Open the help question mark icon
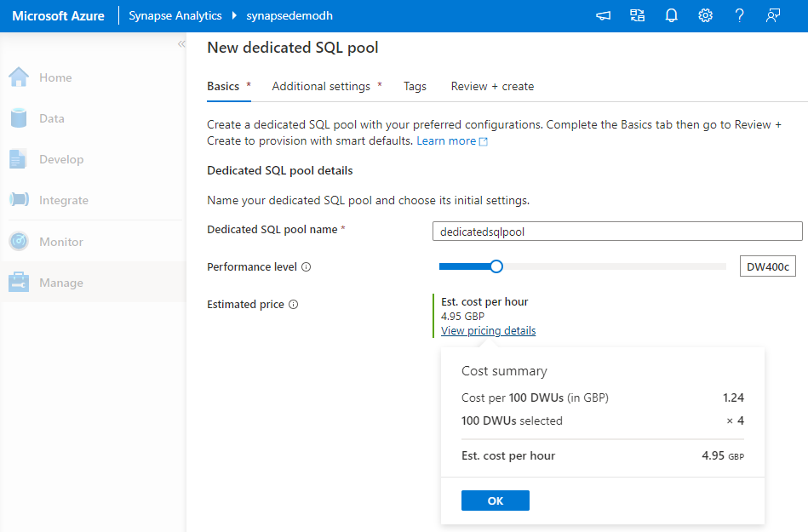 click(x=740, y=16)
